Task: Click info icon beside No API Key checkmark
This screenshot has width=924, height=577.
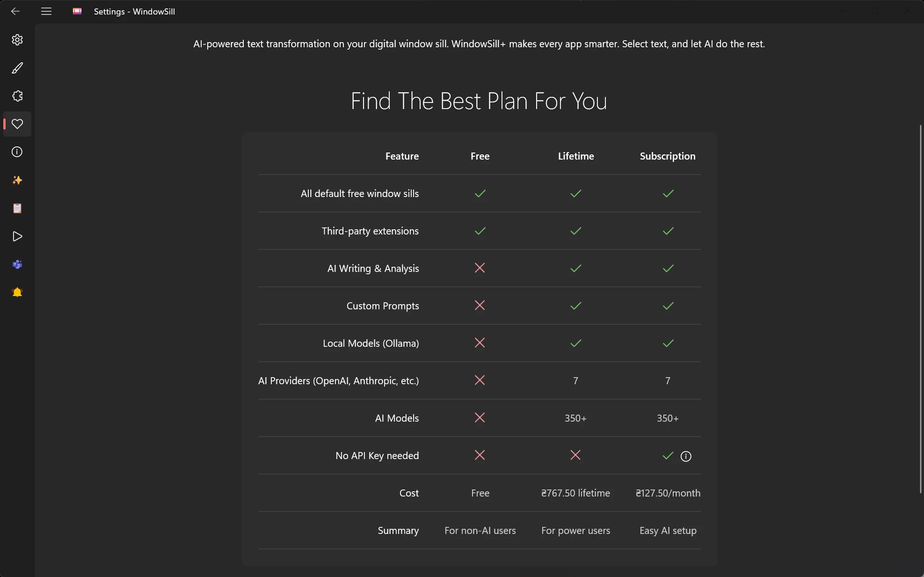Action: 686,456
